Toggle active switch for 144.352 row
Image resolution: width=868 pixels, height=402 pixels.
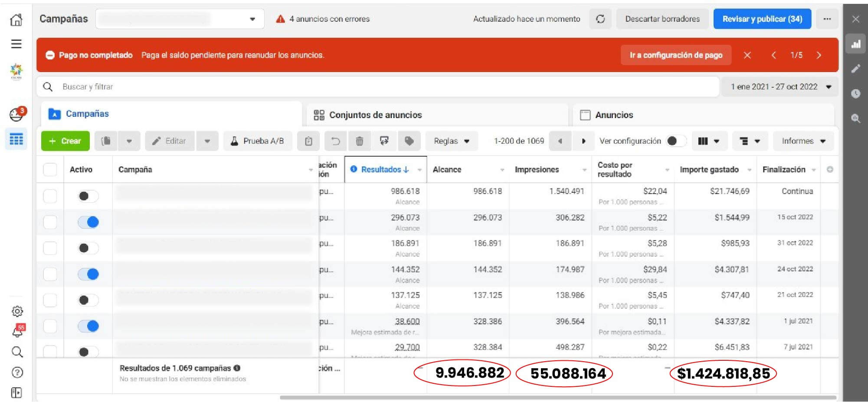tap(88, 274)
